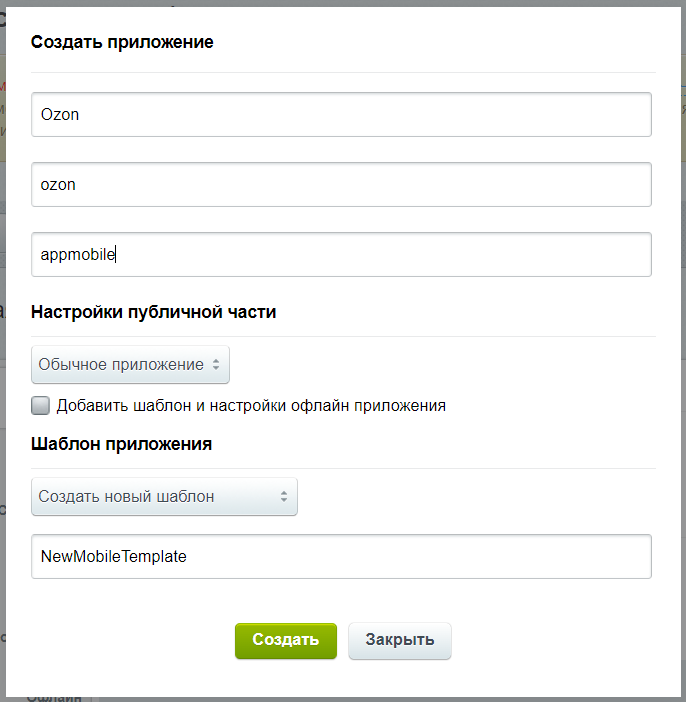Click the "Создать приложение" dialog title
Image resolution: width=686 pixels, height=702 pixels.
click(122, 42)
